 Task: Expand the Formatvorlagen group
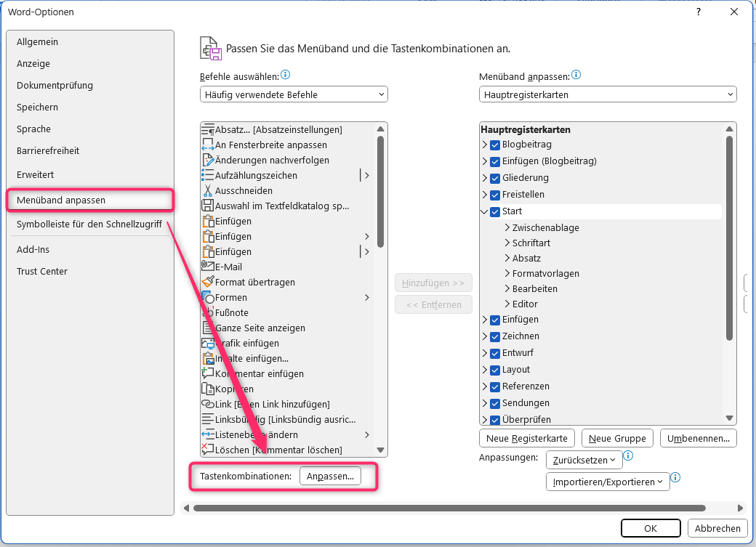tap(507, 273)
